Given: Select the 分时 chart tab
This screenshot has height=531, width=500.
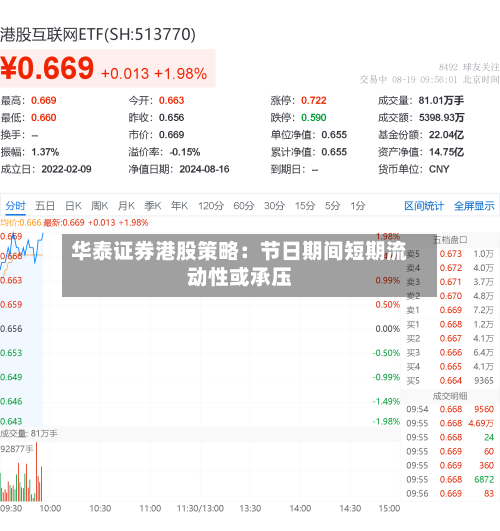Looking at the screenshot, I should [15, 206].
